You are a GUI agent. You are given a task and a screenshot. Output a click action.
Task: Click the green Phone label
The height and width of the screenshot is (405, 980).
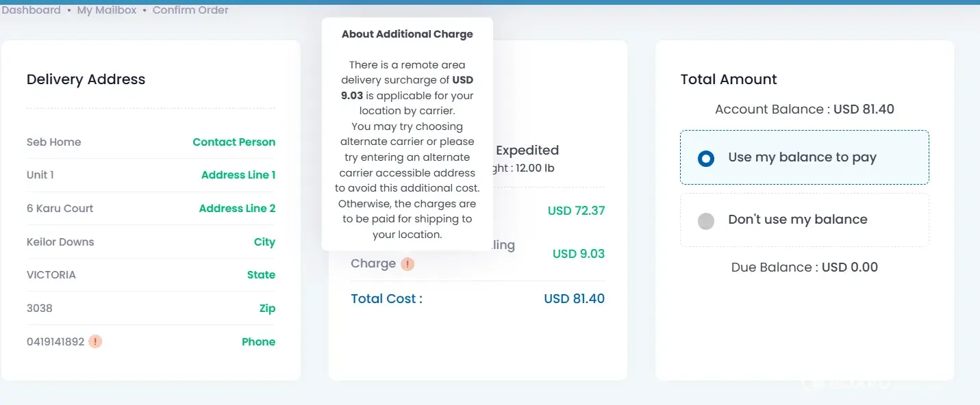click(x=258, y=342)
